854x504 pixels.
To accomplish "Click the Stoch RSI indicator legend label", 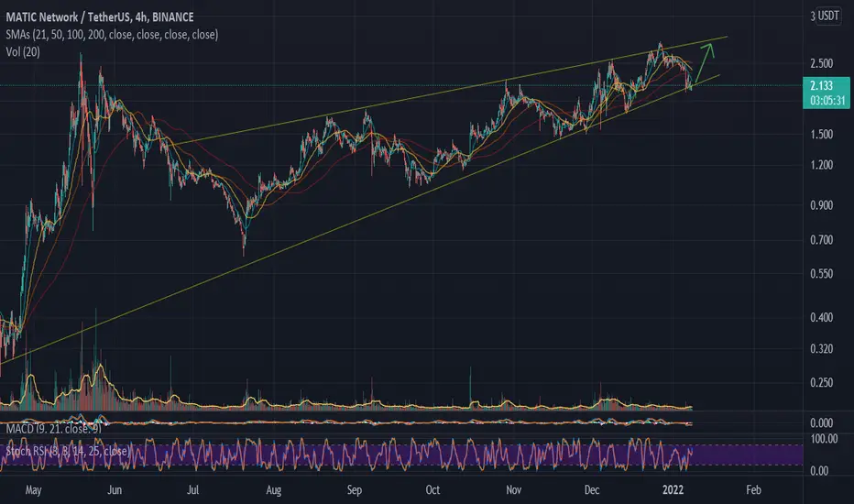I will pyautogui.click(x=68, y=451).
